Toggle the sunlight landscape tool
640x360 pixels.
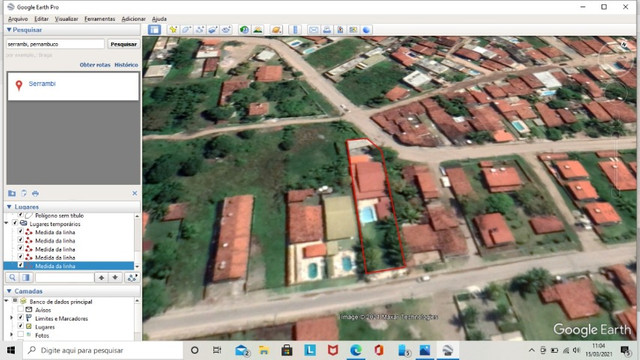pos(258,30)
